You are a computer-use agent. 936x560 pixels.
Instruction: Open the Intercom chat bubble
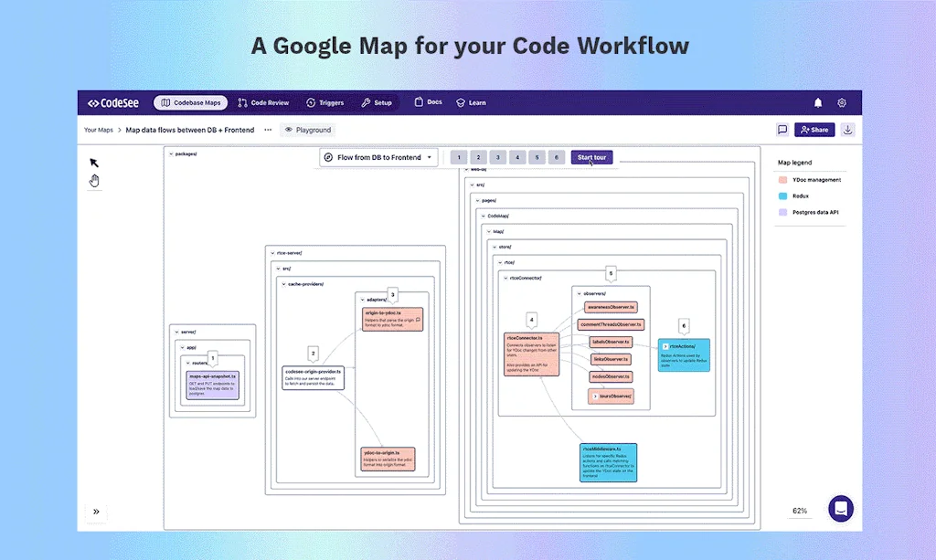tap(840, 508)
